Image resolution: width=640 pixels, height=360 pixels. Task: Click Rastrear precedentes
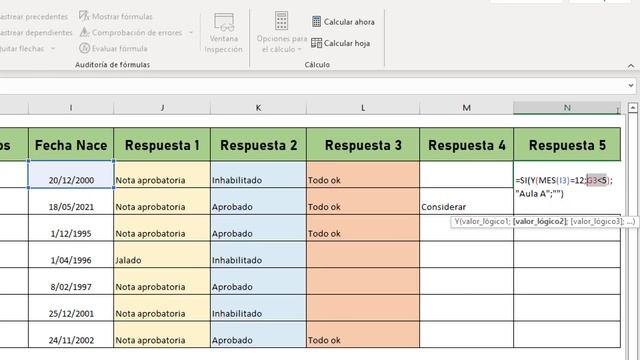[34, 16]
